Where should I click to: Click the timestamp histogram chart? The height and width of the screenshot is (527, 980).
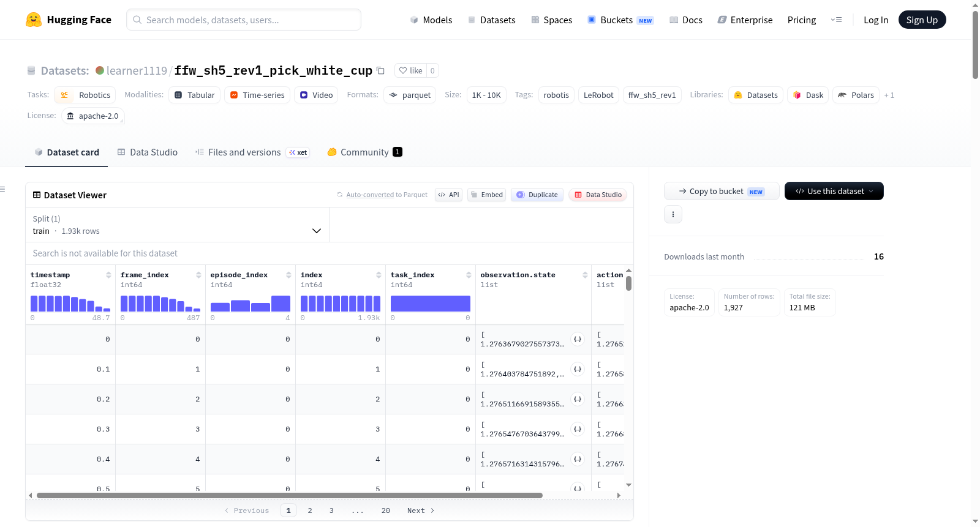pyautogui.click(x=70, y=304)
